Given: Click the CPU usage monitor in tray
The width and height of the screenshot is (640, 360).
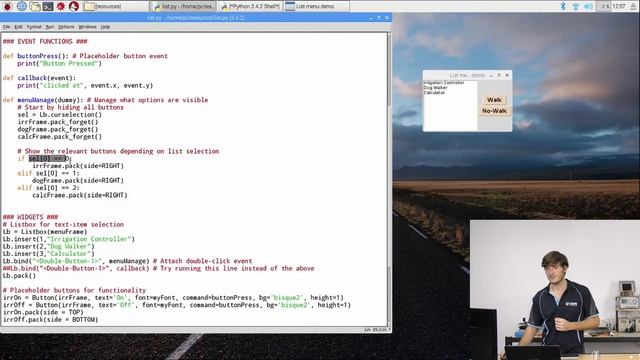Looking at the screenshot, I should [x=603, y=6].
